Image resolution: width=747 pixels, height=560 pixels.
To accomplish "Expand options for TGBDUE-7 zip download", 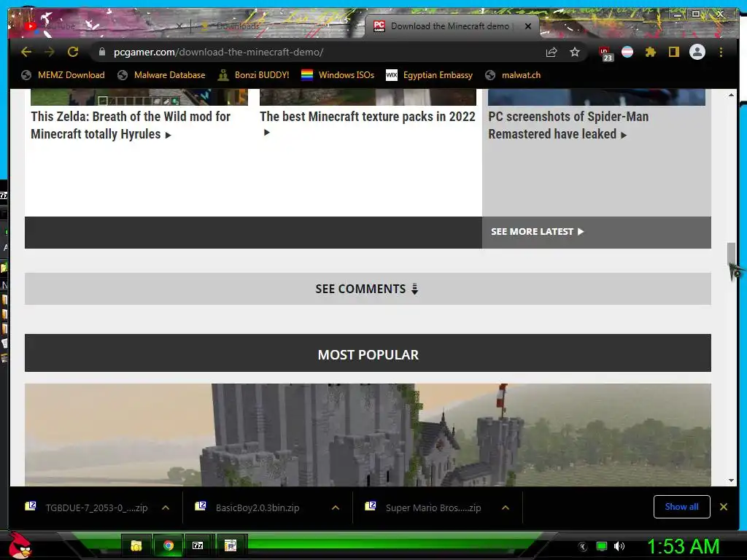I will pyautogui.click(x=166, y=507).
